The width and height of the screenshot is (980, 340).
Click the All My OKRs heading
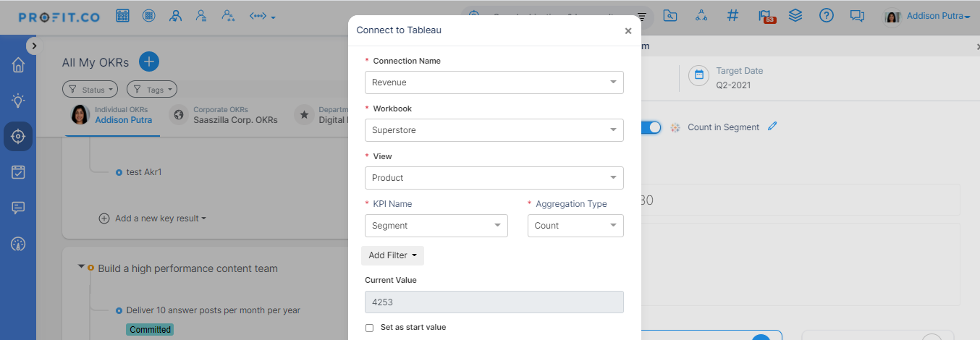click(96, 62)
